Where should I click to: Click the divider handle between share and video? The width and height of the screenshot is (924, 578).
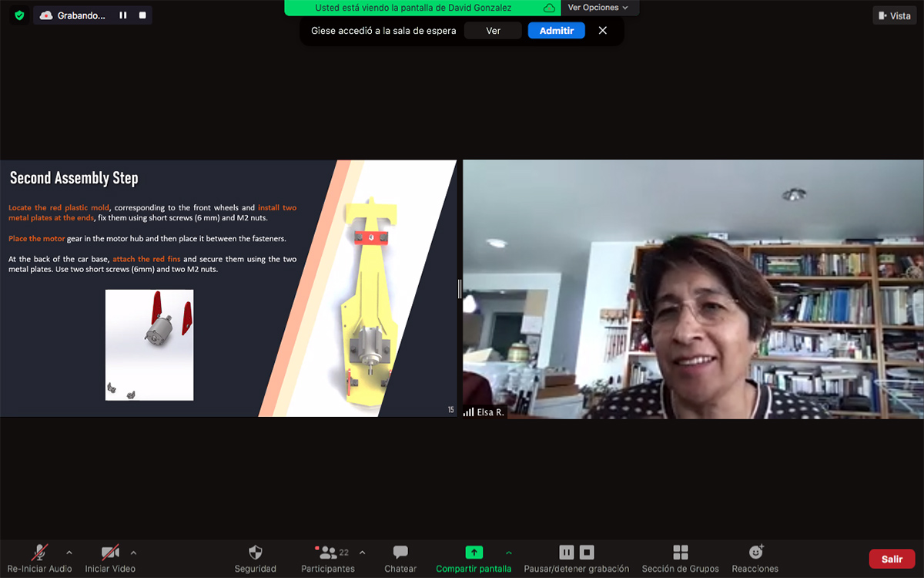pyautogui.click(x=460, y=288)
